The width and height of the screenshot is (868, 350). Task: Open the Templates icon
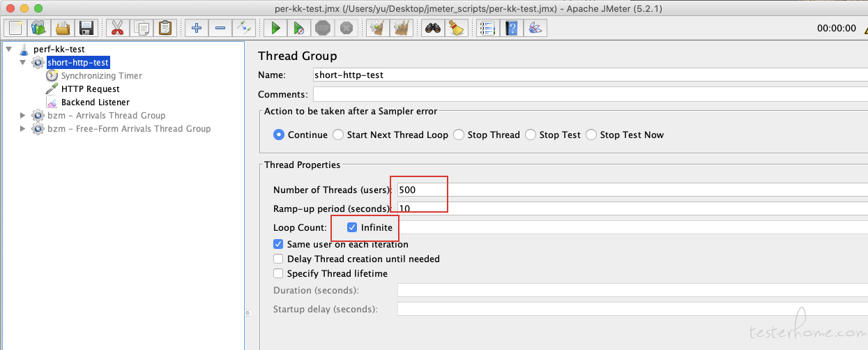pyautogui.click(x=38, y=28)
